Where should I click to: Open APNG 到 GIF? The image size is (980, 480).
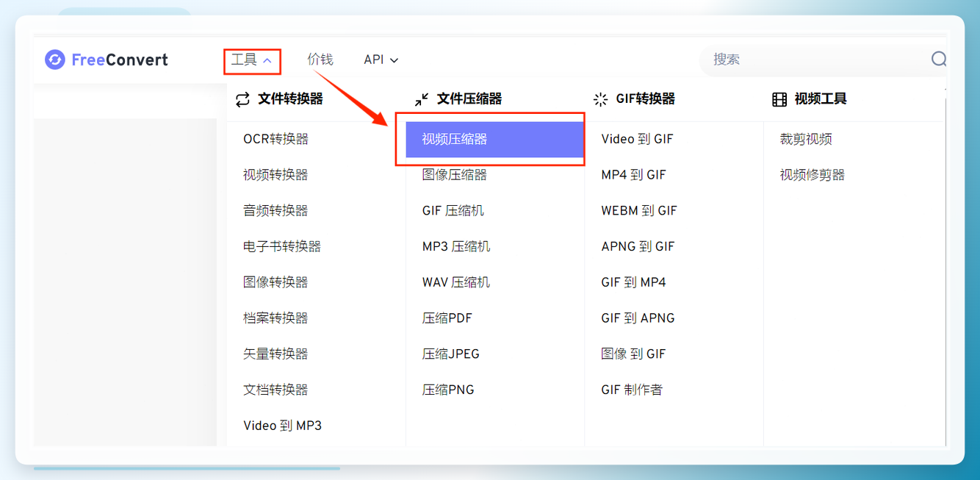pyautogui.click(x=638, y=247)
